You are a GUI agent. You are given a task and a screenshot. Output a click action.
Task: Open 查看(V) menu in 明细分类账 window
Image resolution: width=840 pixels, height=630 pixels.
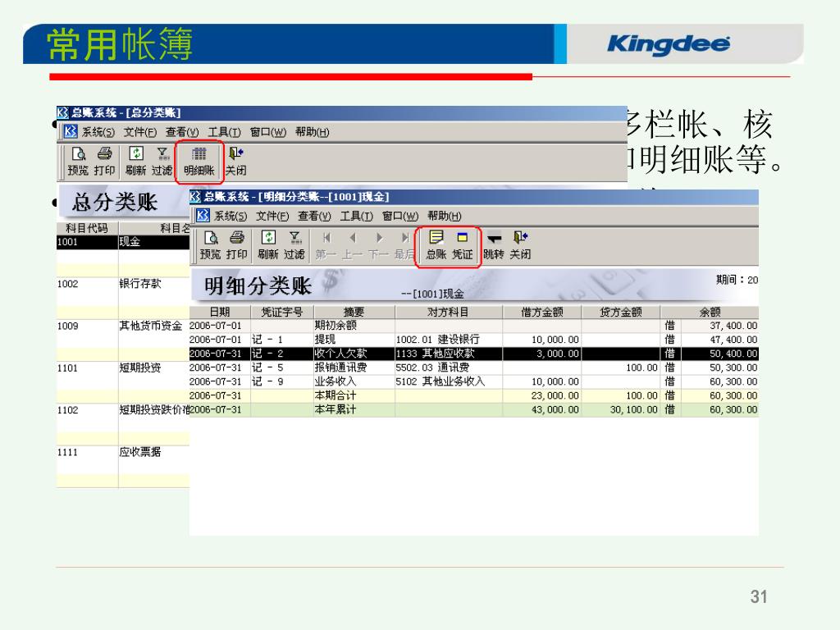click(x=314, y=216)
